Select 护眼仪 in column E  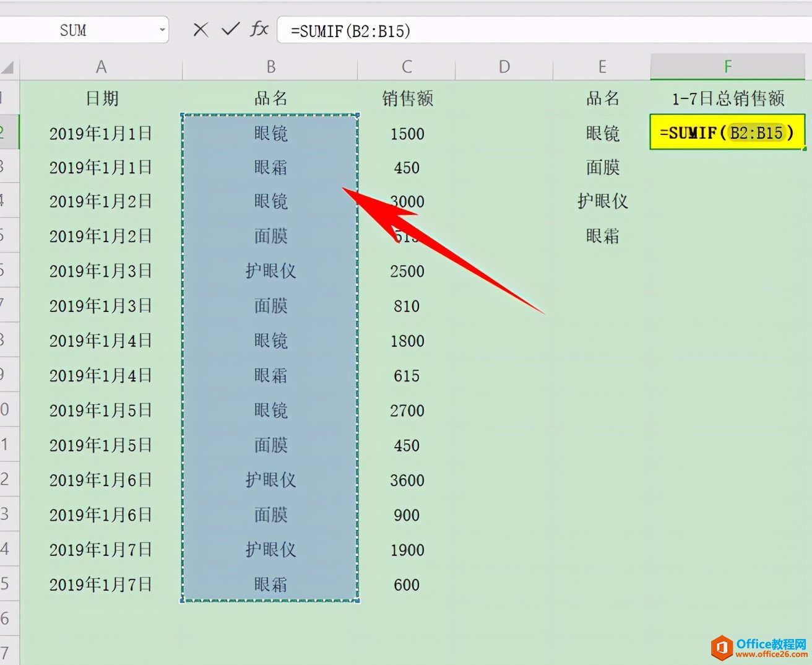point(602,201)
